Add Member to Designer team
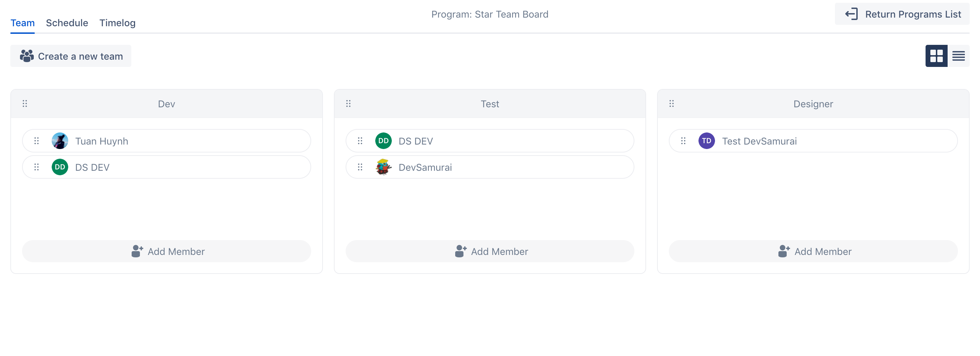Image resolution: width=980 pixels, height=356 pixels. pyautogui.click(x=813, y=251)
